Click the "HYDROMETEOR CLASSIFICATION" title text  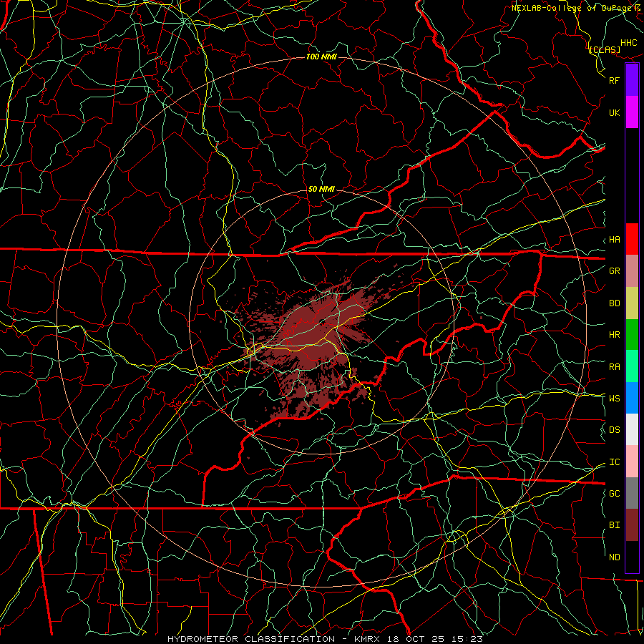[251, 639]
